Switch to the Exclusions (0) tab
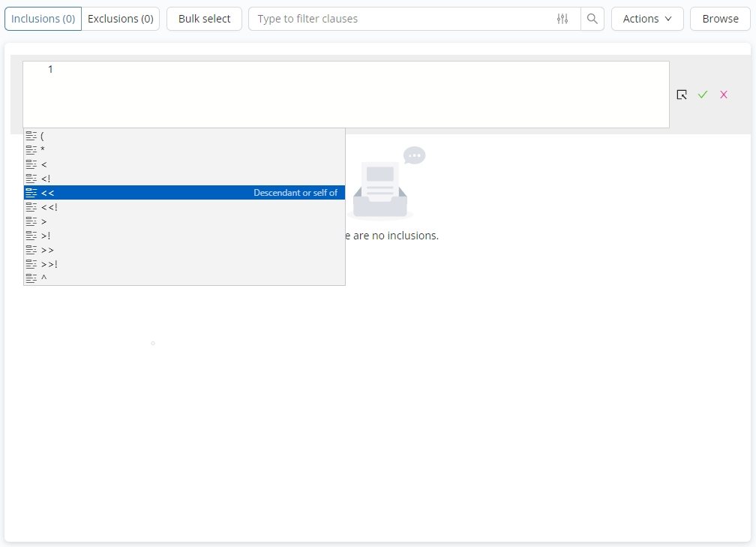The height and width of the screenshot is (547, 756). tap(121, 19)
